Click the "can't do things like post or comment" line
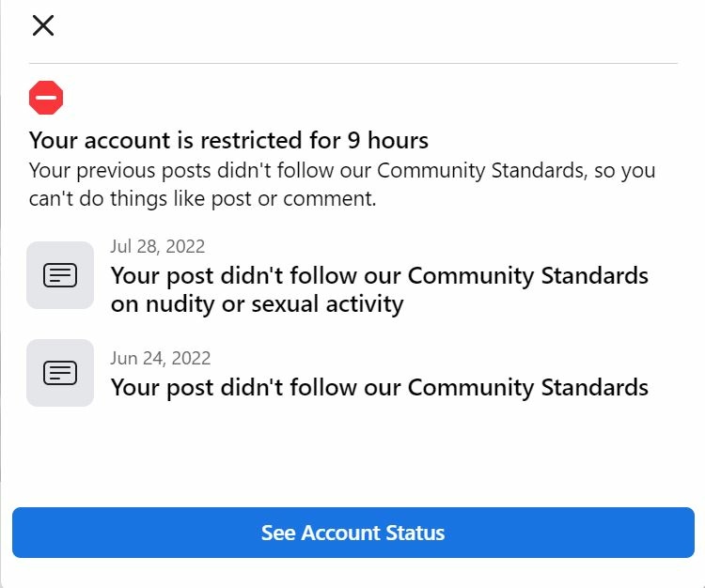Screen dimensions: 705x588 click(x=202, y=199)
